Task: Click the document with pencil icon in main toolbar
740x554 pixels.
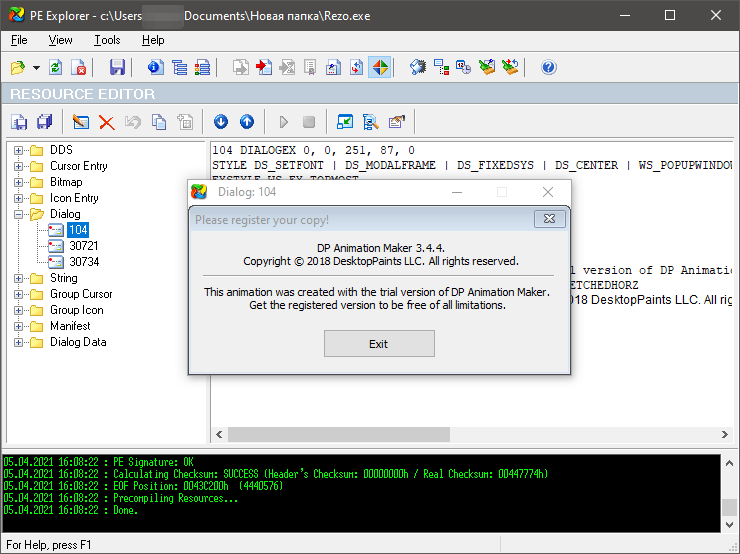Action: pos(333,67)
